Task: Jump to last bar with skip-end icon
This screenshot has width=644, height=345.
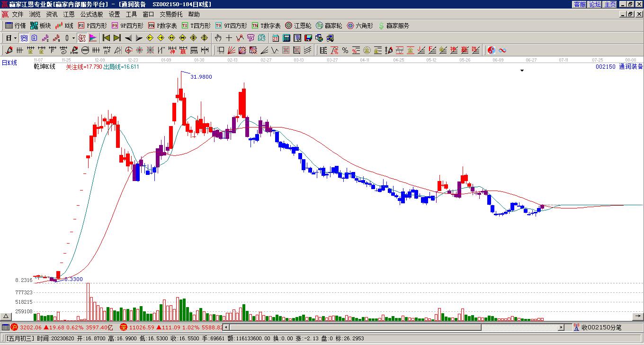Action: point(117,38)
